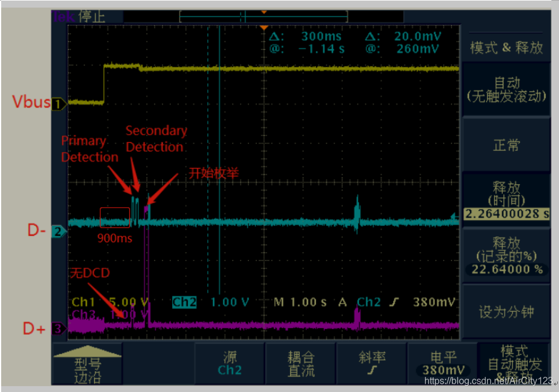Click the @: −1.14 s cursor readout
559x392 pixels.
[x=307, y=49]
